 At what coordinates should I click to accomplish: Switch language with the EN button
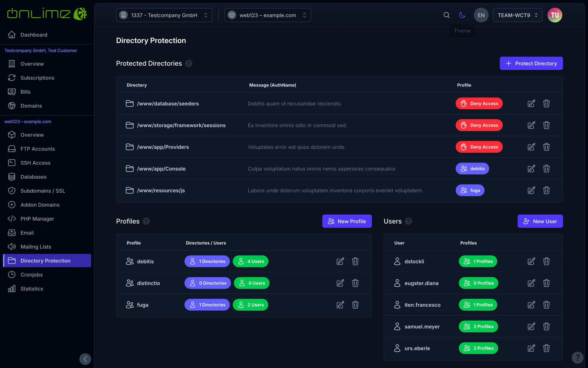tap(481, 15)
